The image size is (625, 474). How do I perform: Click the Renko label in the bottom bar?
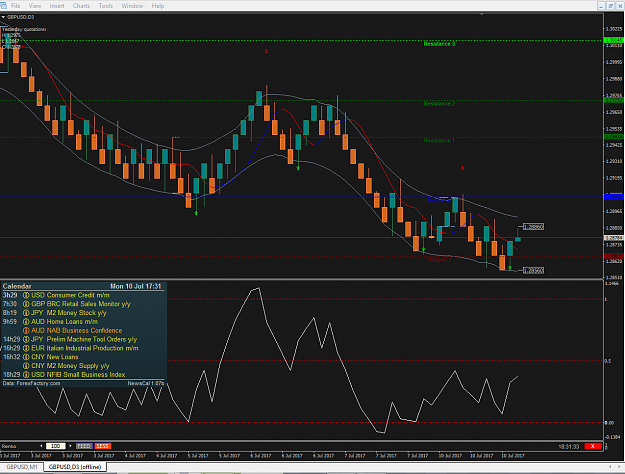tap(9, 446)
